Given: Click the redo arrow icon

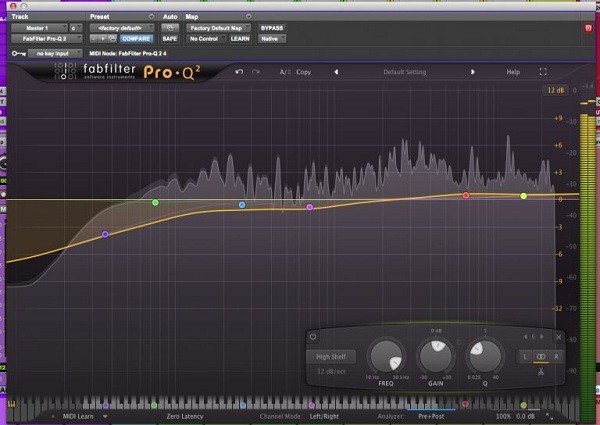Looking at the screenshot, I should [x=256, y=72].
